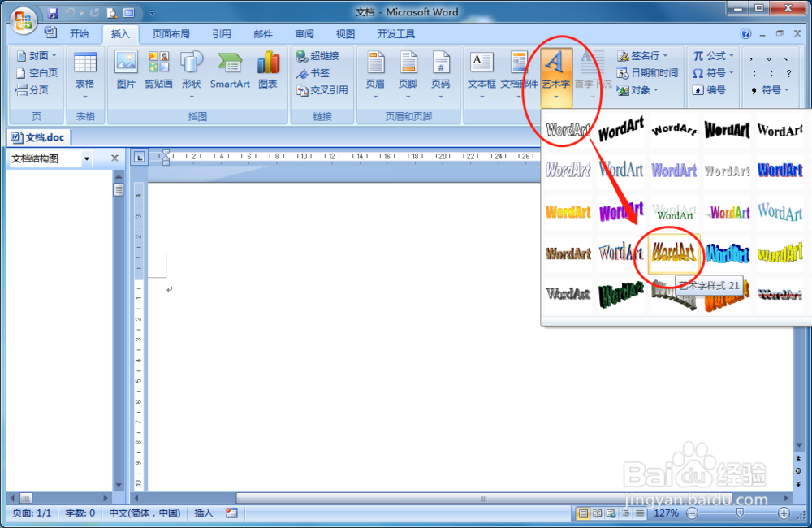Expand the 对象 object dropdown
This screenshot has width=812, height=528.
point(656,90)
